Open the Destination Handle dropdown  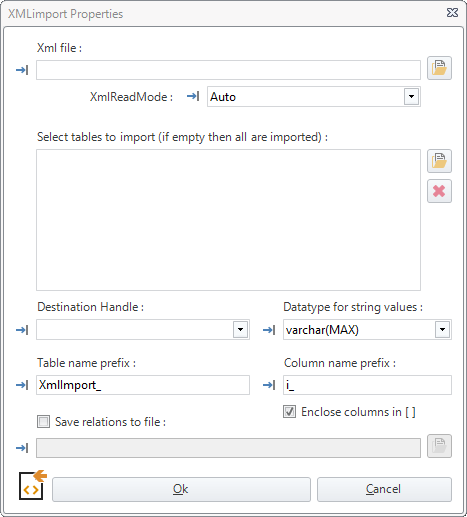click(x=240, y=330)
